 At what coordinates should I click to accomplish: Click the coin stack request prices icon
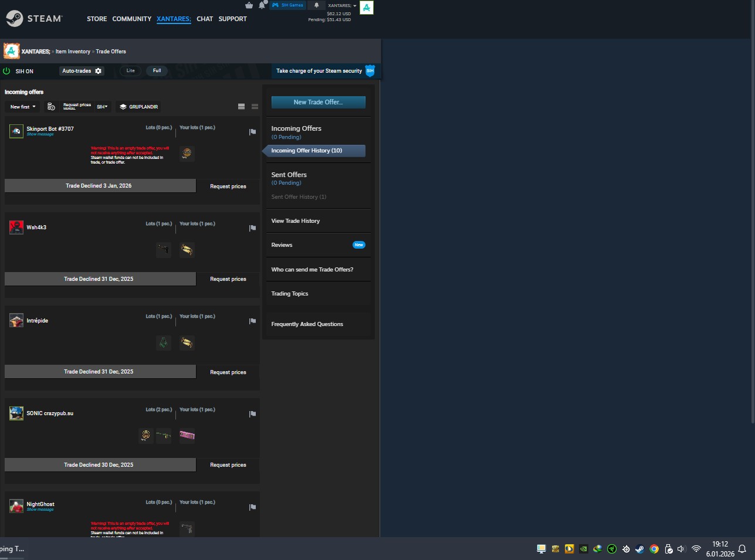click(x=51, y=107)
